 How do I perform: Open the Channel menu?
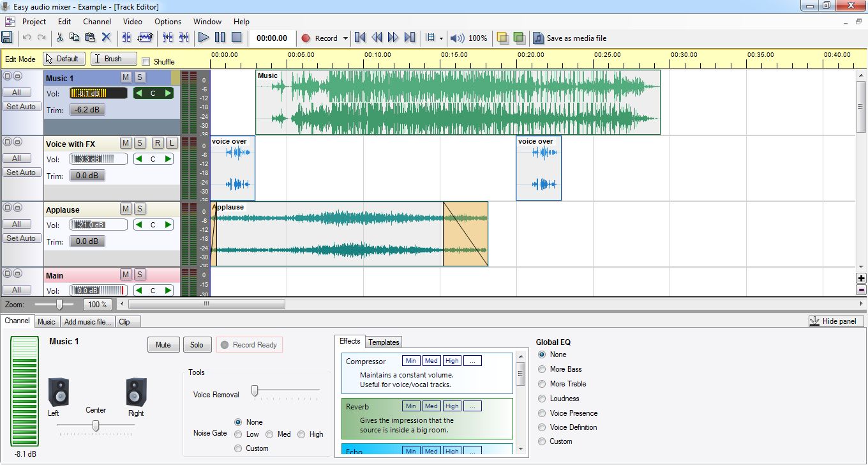97,21
